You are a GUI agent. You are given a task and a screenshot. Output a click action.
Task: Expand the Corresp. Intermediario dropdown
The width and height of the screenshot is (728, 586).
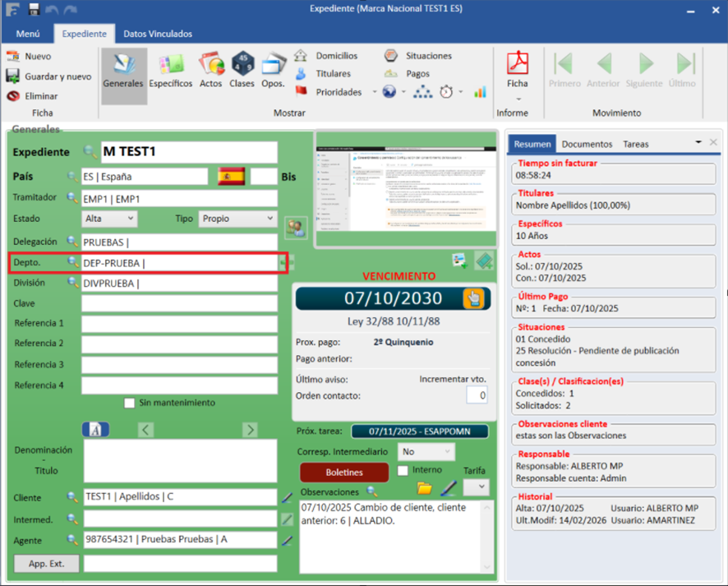pyautogui.click(x=426, y=452)
